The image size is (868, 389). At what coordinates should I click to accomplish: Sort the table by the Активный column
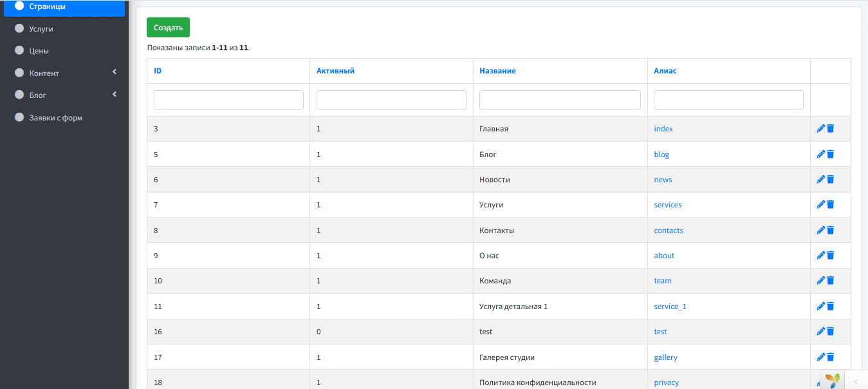(x=335, y=71)
